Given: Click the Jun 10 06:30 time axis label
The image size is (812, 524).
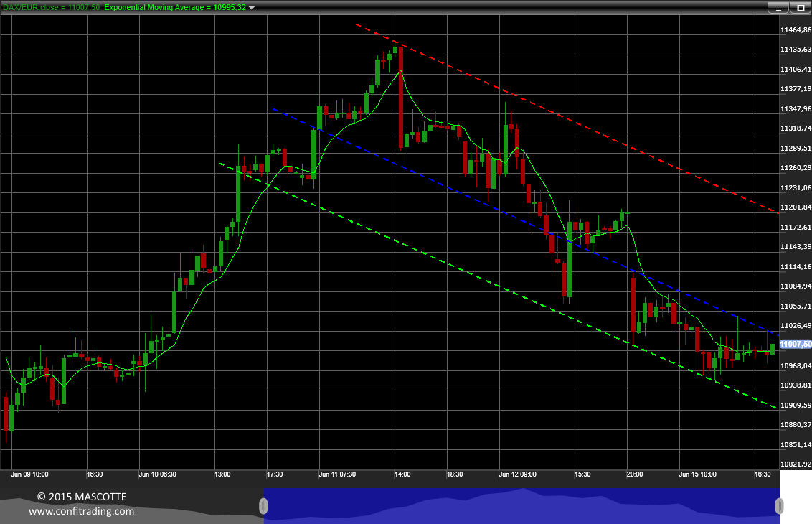Looking at the screenshot, I should [x=157, y=474].
